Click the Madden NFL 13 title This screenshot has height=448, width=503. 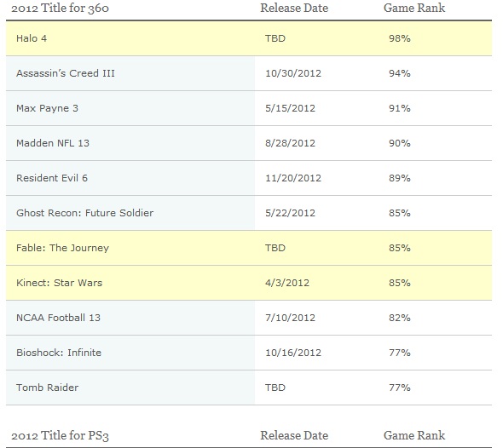point(53,143)
